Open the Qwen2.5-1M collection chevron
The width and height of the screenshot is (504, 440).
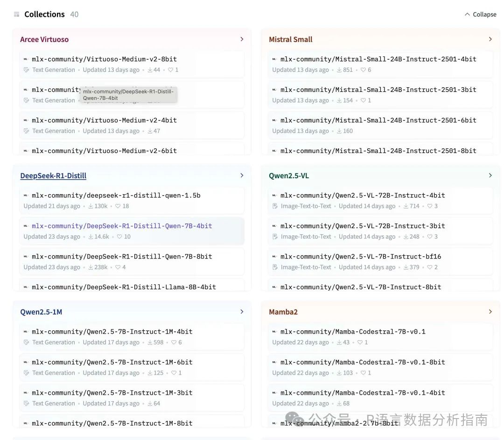point(242,312)
